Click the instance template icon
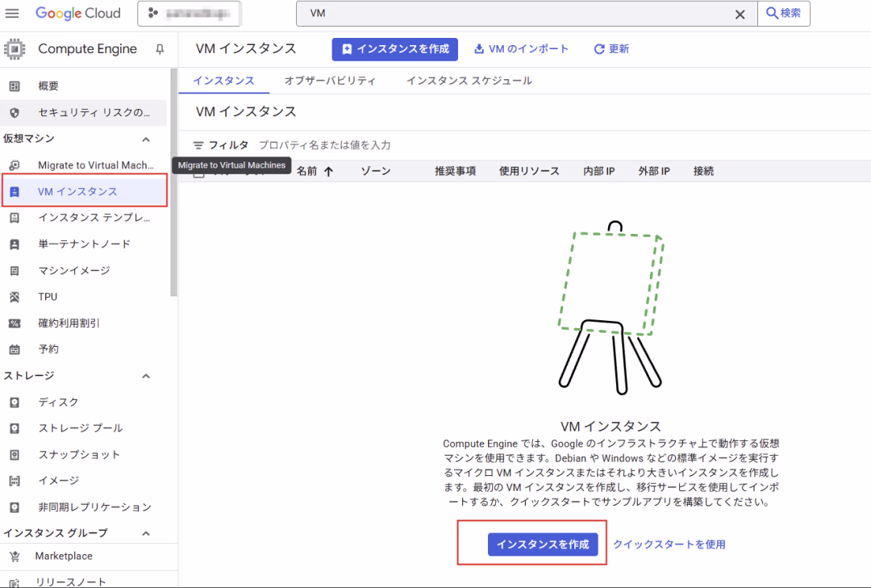The image size is (871, 588). click(x=15, y=218)
